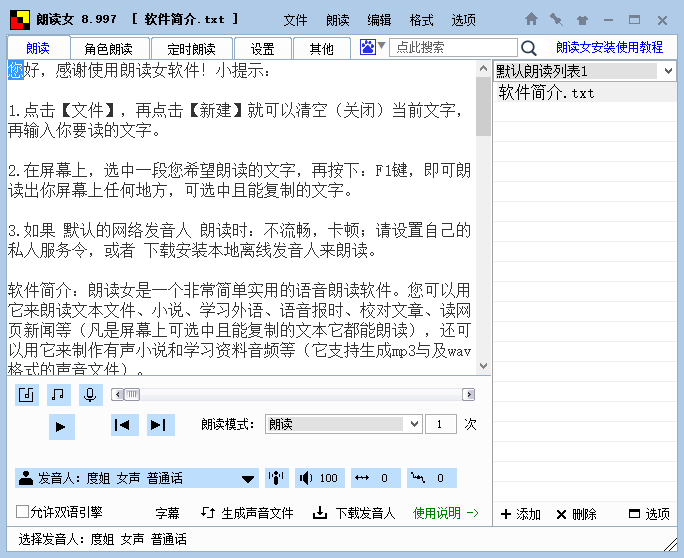
Task: Click the download speaker icon
Action: (x=320, y=513)
